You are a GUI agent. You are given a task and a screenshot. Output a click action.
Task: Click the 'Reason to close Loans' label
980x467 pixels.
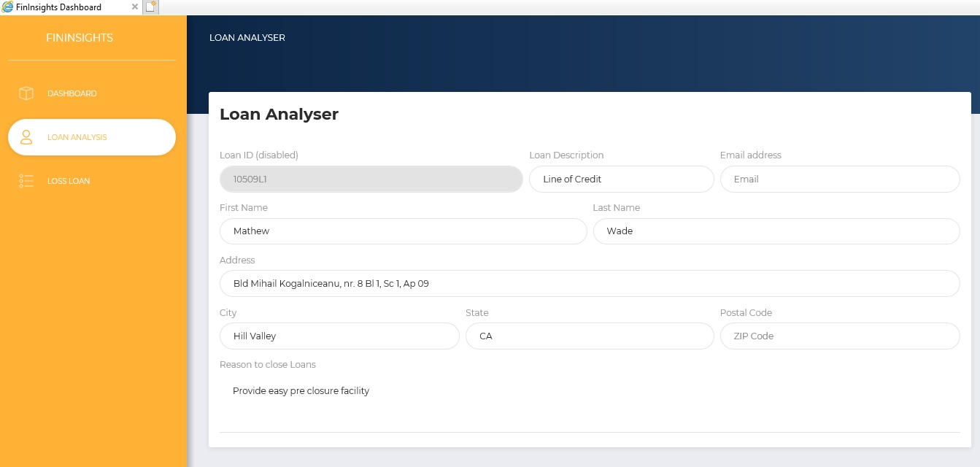click(268, 365)
